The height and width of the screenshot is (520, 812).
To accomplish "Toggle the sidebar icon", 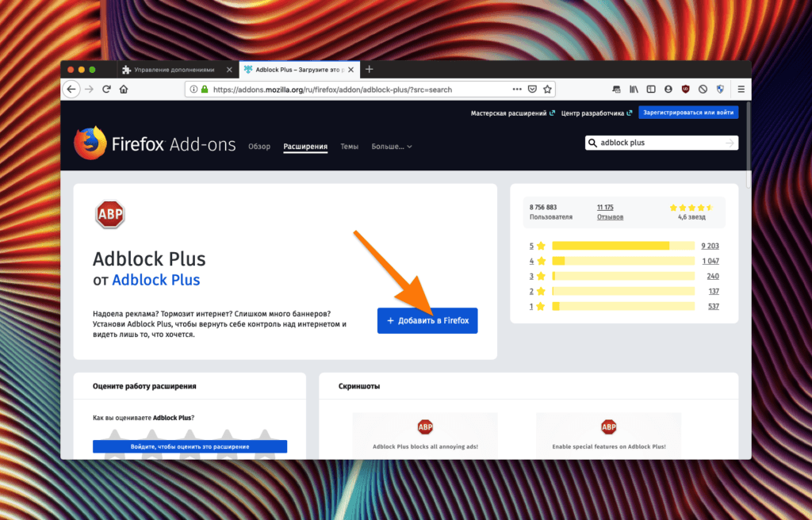I will tap(651, 89).
